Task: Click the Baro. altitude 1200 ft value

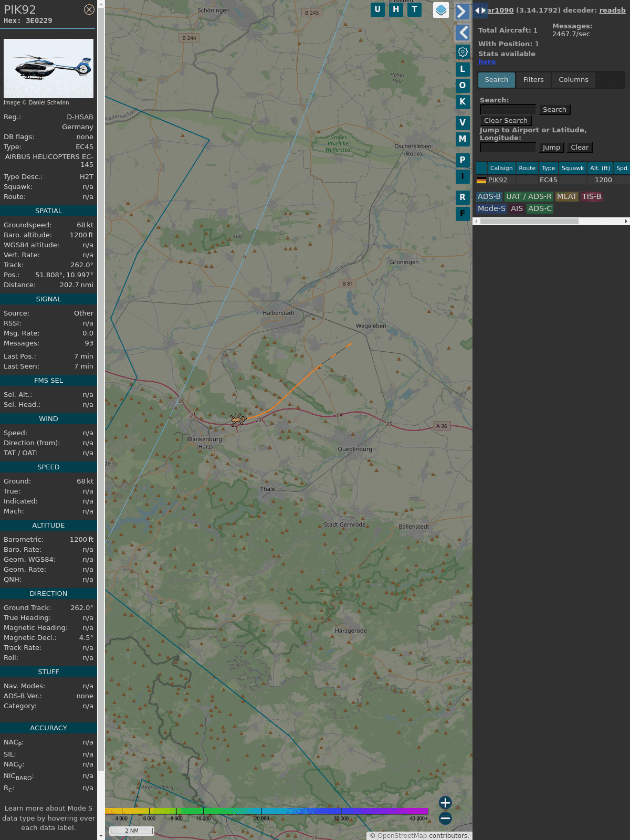Action: click(x=81, y=235)
